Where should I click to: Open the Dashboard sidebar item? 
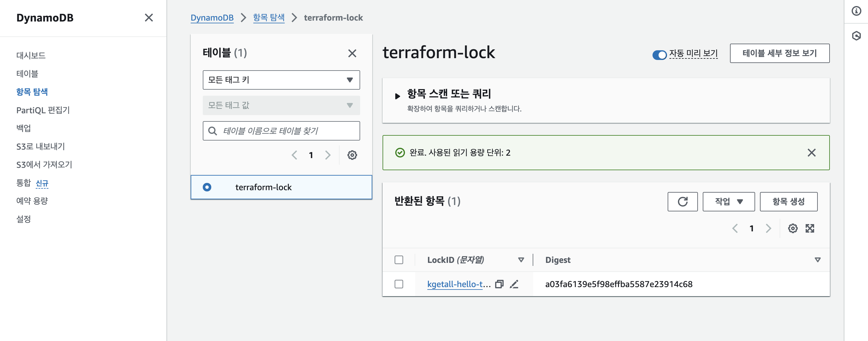(x=31, y=55)
